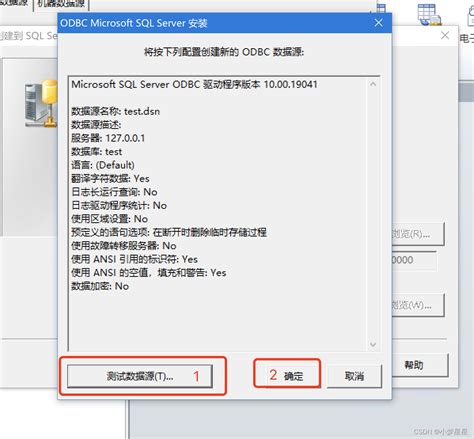This screenshot has width=474, height=439.
Task: Click the table icon in top toolbar
Action: click(429, 14)
